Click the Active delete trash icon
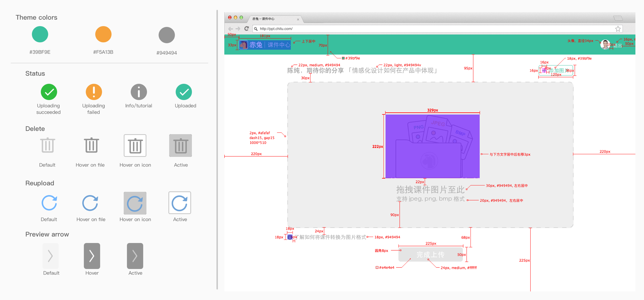Viewport: 644px width, 300px height. (x=181, y=145)
